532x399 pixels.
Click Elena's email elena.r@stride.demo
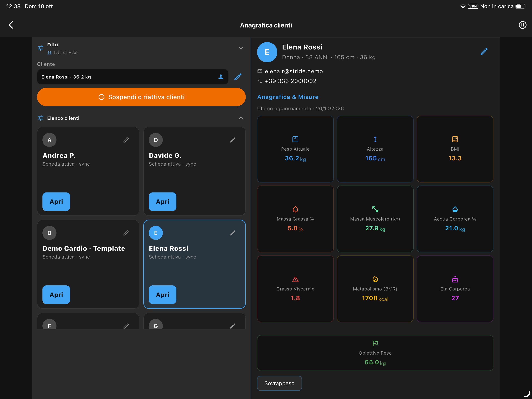click(x=294, y=71)
